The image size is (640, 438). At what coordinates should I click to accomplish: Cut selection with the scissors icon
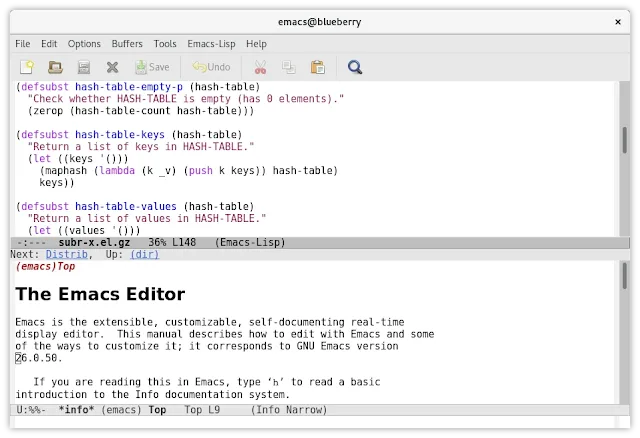(x=260, y=67)
